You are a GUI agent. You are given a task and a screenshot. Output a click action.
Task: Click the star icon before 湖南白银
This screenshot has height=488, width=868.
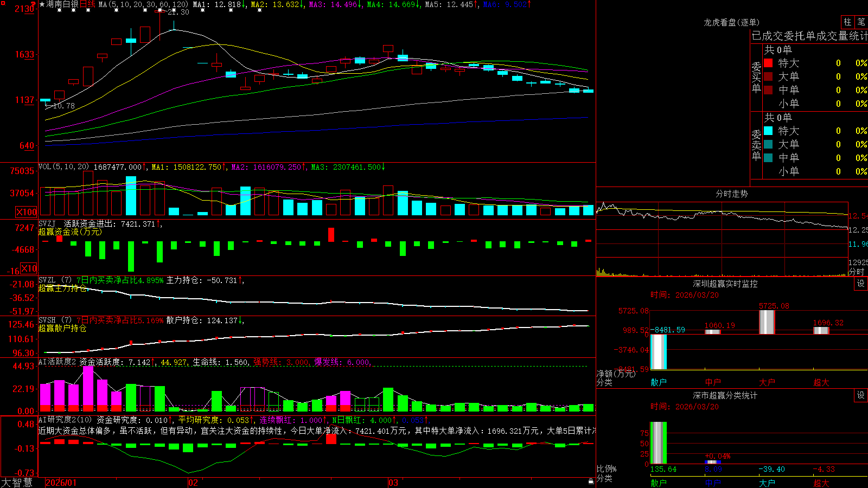point(42,4)
